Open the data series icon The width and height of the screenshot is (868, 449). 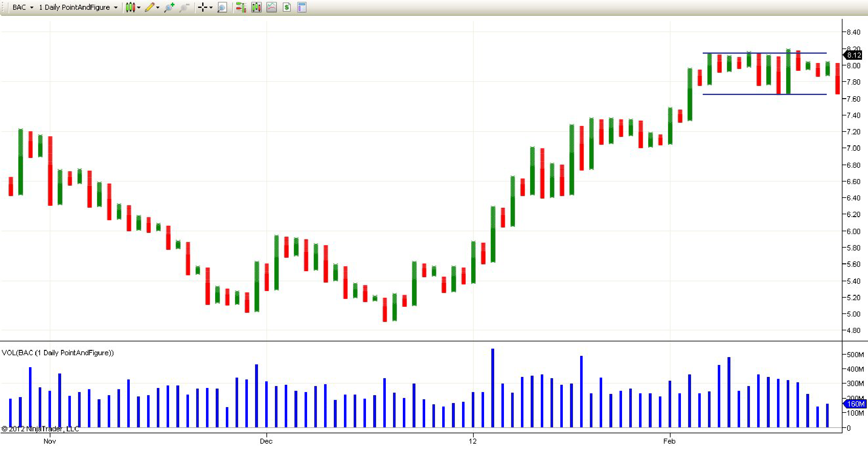pos(256,8)
